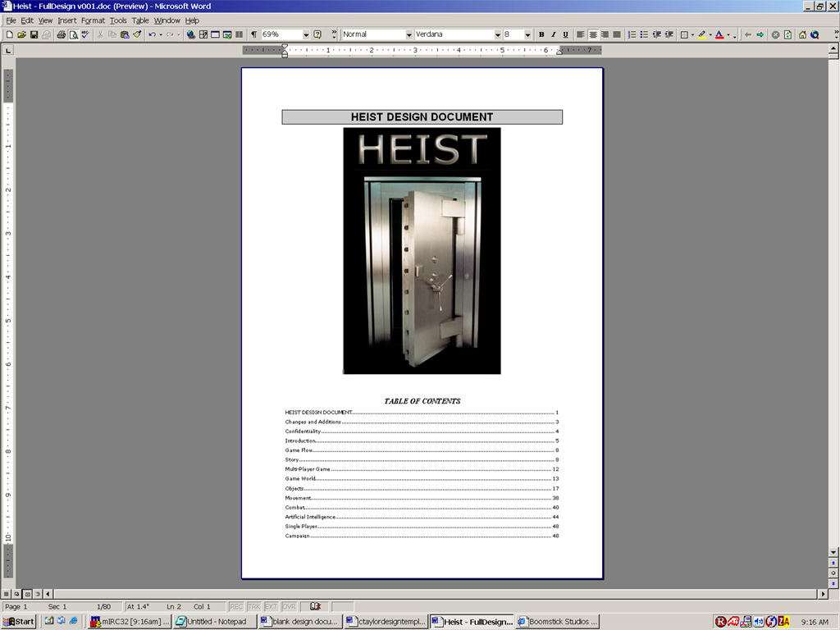
Task: Toggle Show/Hide paragraph marks
Action: coord(253,34)
